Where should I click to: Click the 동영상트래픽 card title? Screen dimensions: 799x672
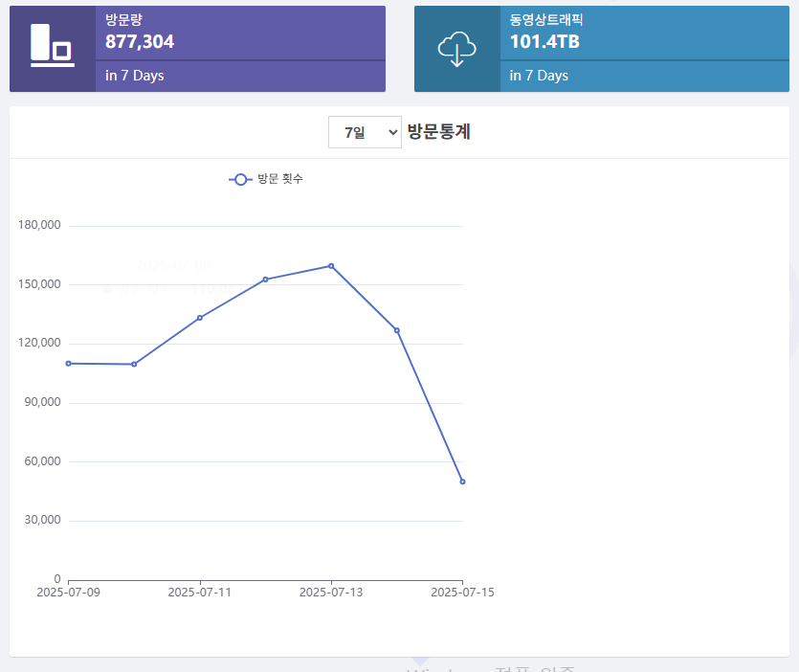point(545,19)
